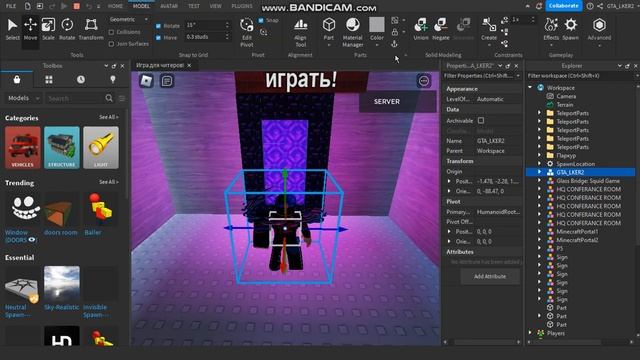Screen dimensions: 640x360
Task: Activate the Transform tool
Action: pyautogui.click(x=91, y=29)
